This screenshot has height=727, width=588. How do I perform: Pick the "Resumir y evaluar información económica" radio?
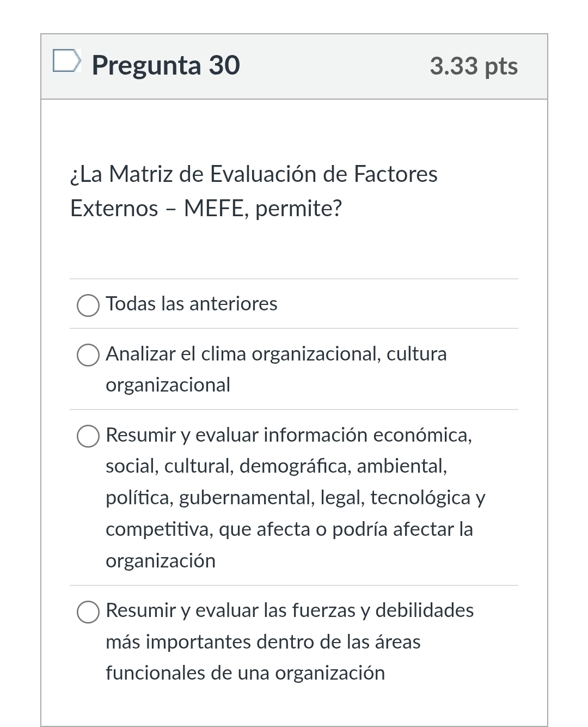[88, 437]
